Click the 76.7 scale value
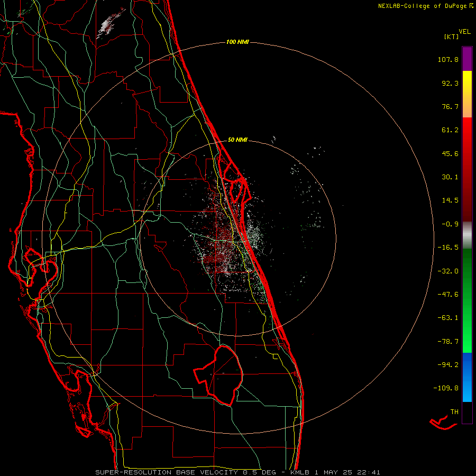The height and width of the screenshot is (476, 476). pos(450,106)
